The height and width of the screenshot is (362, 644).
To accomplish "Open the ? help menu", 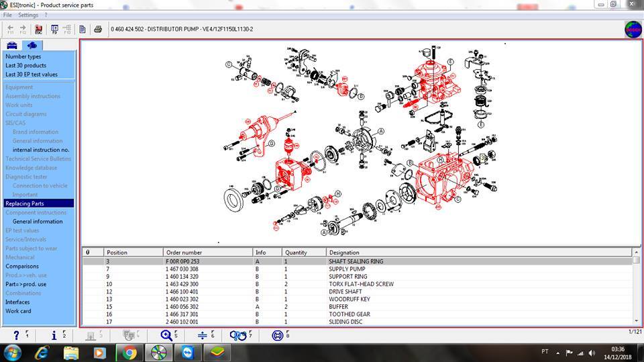I will 46,15.
